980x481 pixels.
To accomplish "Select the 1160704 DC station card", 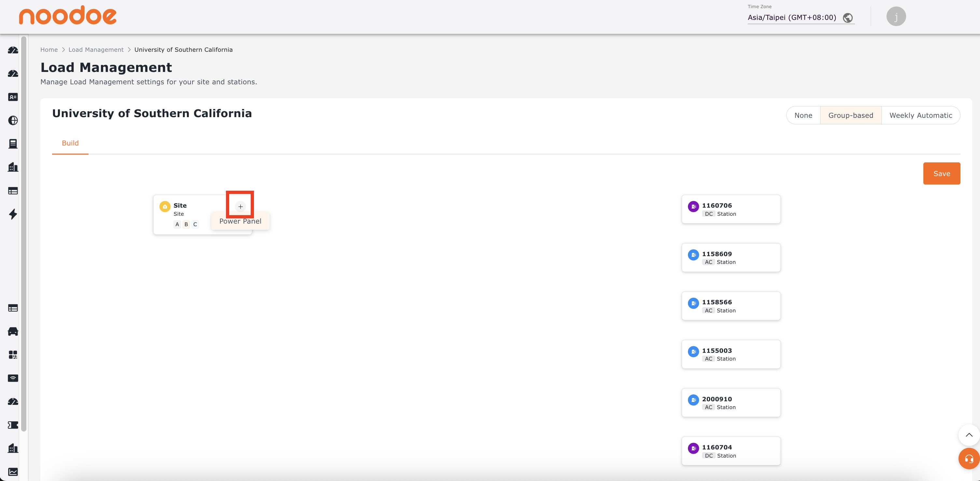I will (731, 451).
